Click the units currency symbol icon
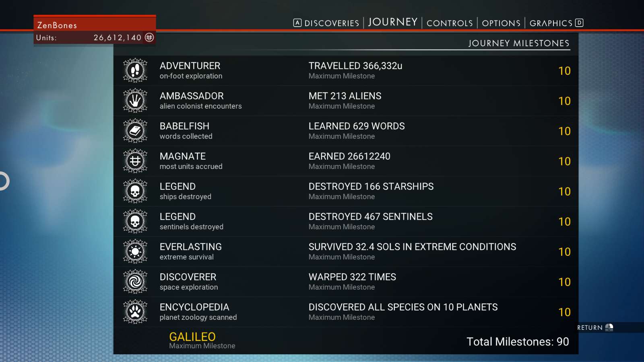 (x=149, y=37)
